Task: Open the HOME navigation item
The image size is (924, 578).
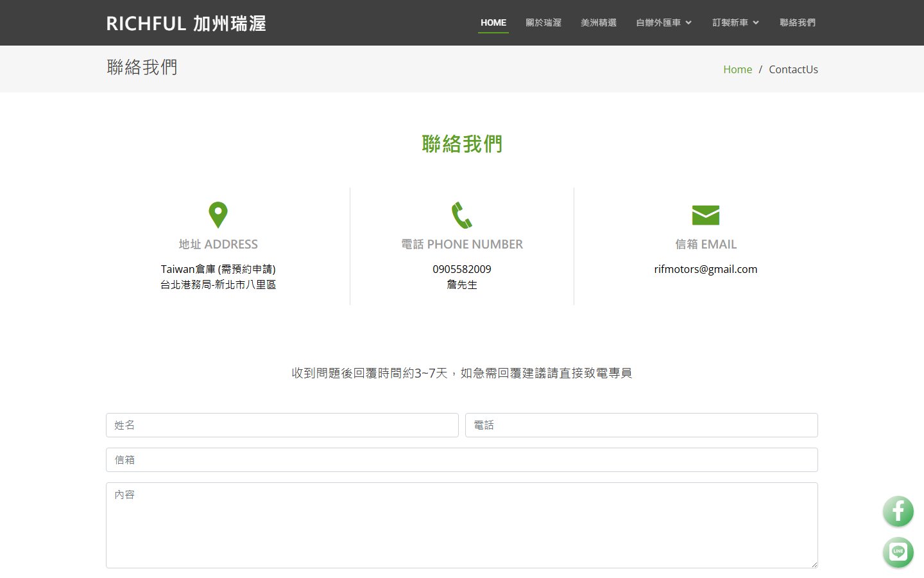Action: tap(493, 22)
